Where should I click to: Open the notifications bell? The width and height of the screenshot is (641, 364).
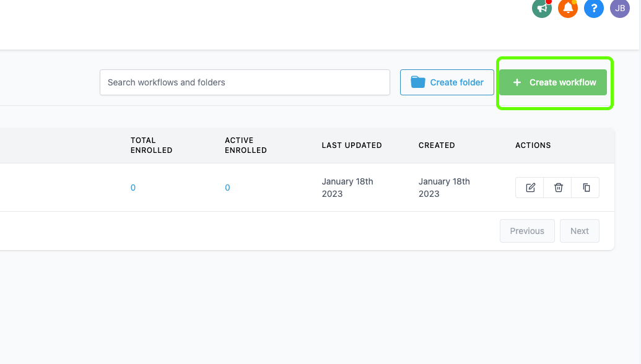(568, 8)
